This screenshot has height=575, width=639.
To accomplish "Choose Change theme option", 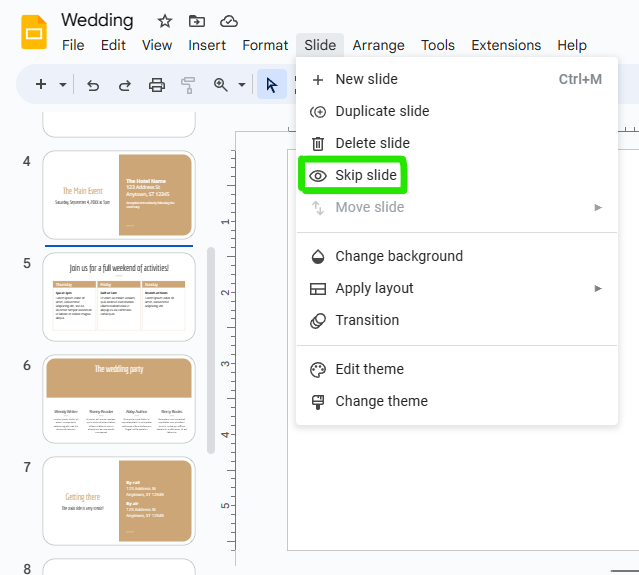I will 457,401.
